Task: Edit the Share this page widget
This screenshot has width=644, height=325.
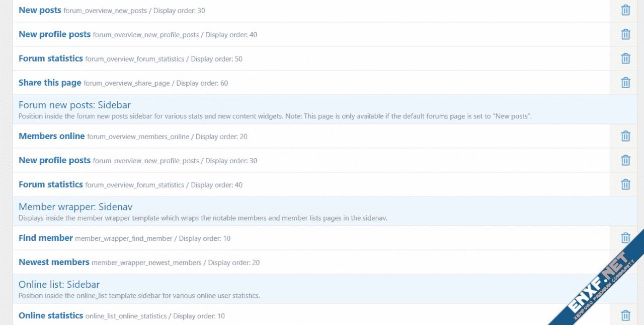Action: pos(50,83)
